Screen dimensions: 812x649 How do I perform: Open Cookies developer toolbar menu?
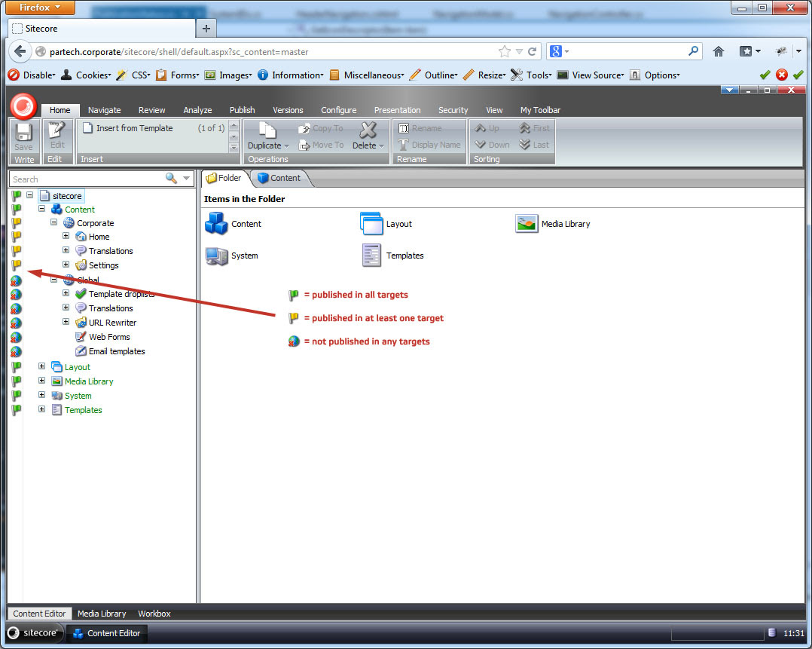click(x=86, y=75)
